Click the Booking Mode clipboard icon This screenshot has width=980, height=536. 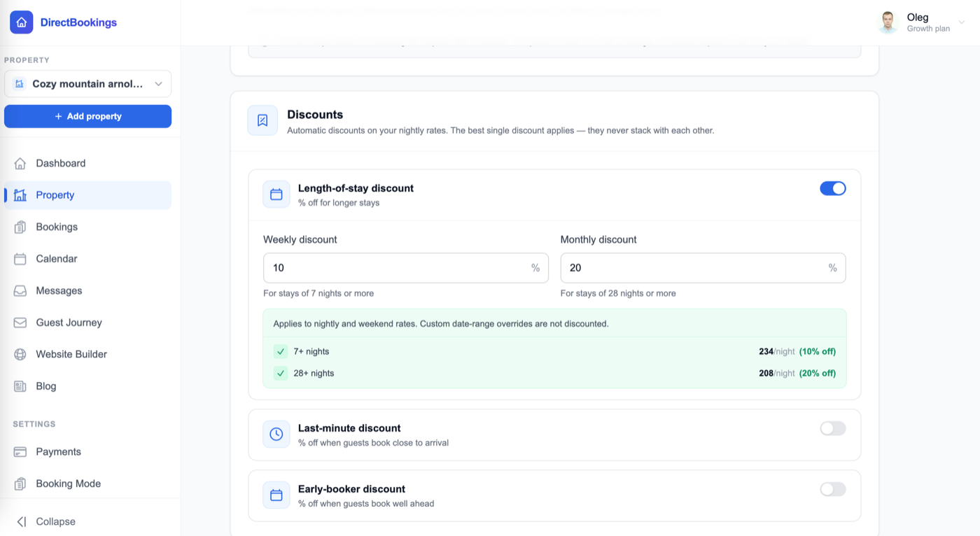(20, 484)
